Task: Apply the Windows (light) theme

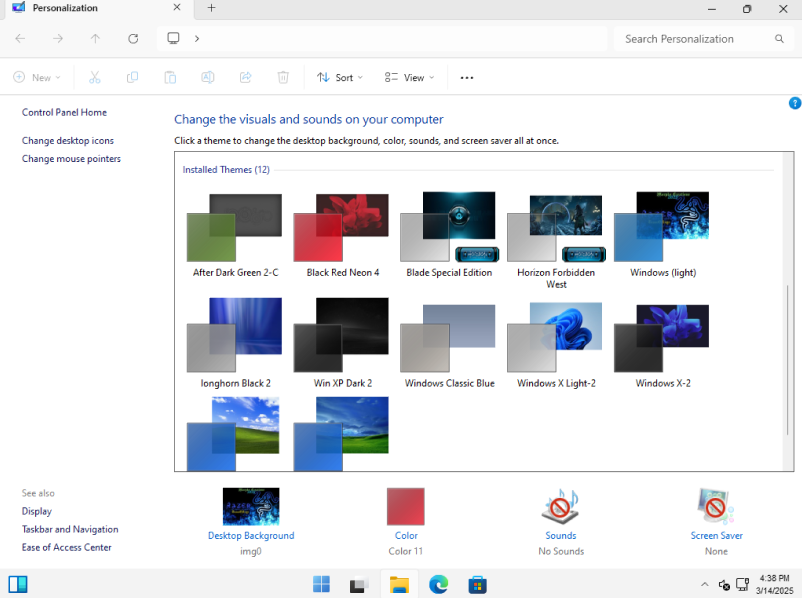Action: [663, 235]
